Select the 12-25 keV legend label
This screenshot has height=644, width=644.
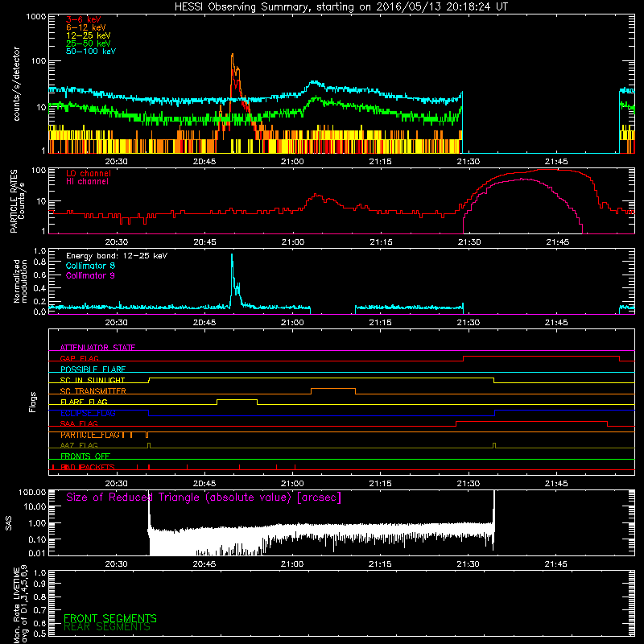(x=89, y=35)
